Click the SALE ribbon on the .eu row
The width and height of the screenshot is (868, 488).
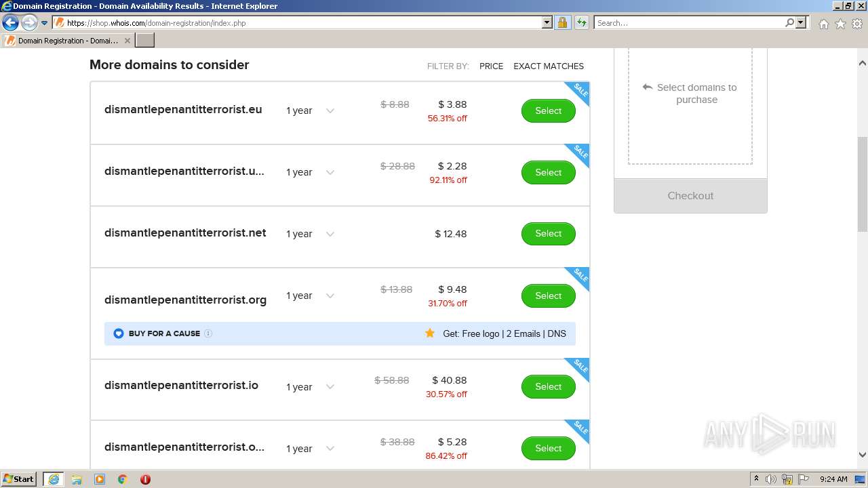click(x=578, y=92)
